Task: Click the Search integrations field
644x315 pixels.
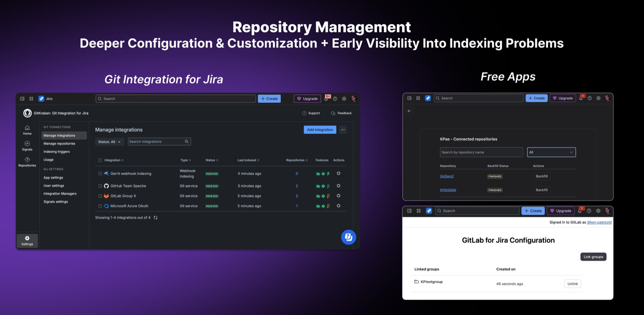Action: pyautogui.click(x=159, y=142)
